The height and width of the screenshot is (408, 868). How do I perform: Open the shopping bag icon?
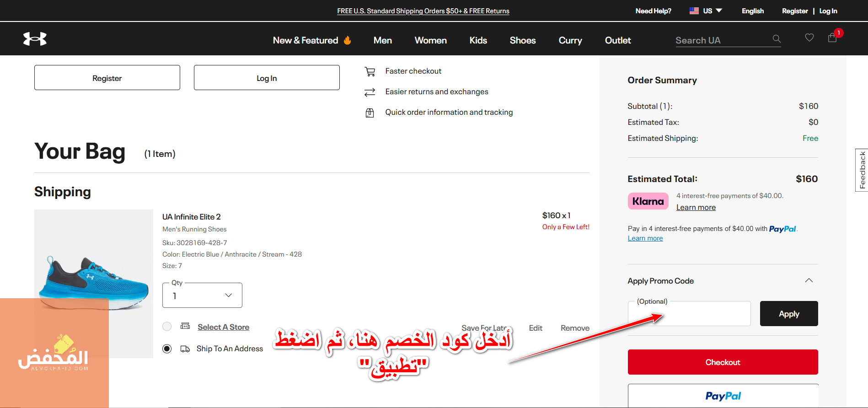tap(832, 38)
